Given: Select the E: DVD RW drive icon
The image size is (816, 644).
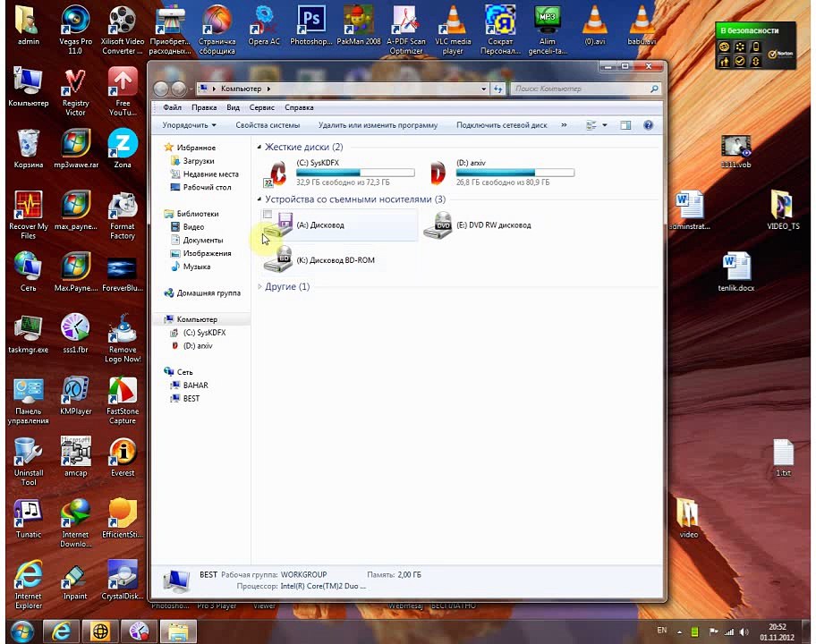Looking at the screenshot, I should point(438,225).
